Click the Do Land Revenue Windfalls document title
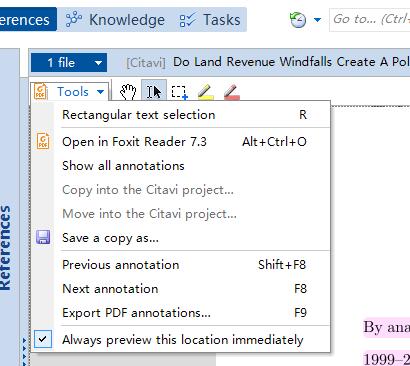 click(x=291, y=62)
